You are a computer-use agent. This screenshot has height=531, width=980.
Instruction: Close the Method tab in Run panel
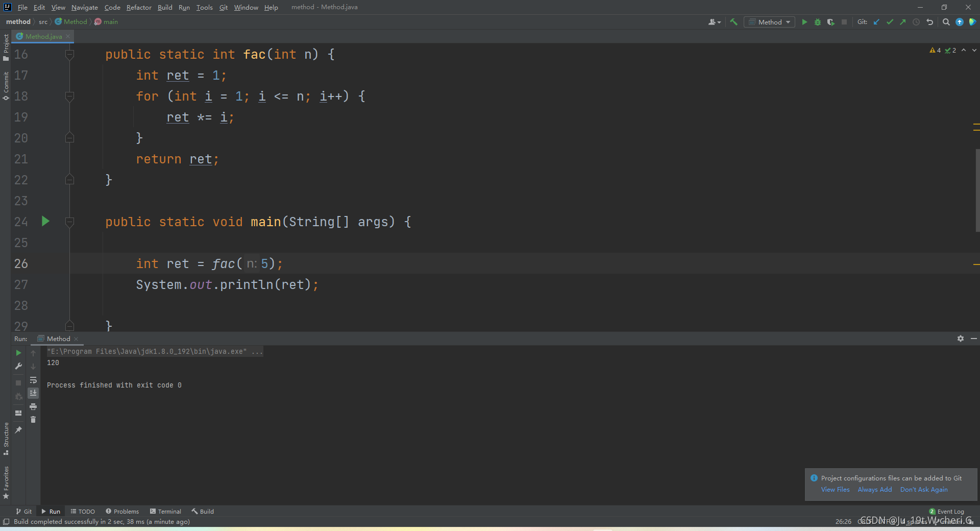pos(76,339)
